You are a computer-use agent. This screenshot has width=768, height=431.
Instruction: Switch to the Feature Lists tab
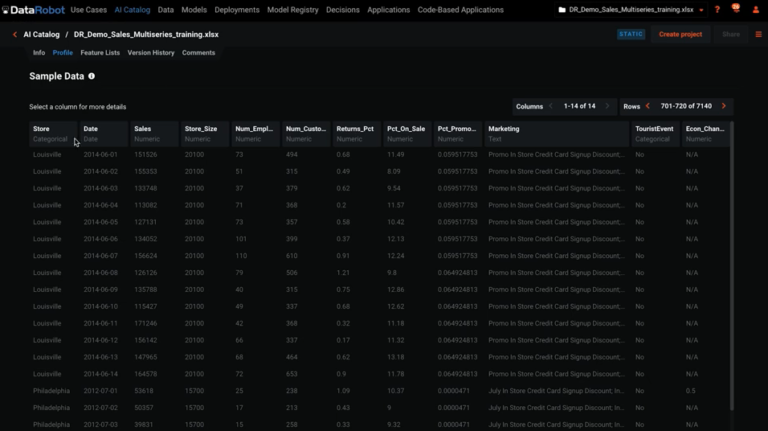pyautogui.click(x=100, y=53)
